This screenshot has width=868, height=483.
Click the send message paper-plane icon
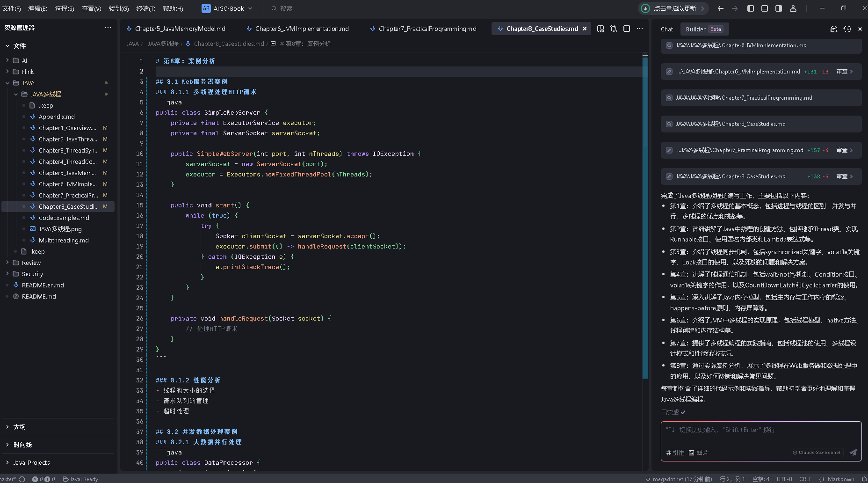click(x=853, y=453)
